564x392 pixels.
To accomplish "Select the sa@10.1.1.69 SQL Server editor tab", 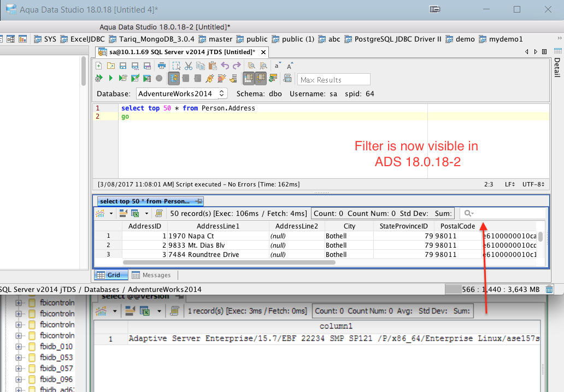I will tap(182, 52).
